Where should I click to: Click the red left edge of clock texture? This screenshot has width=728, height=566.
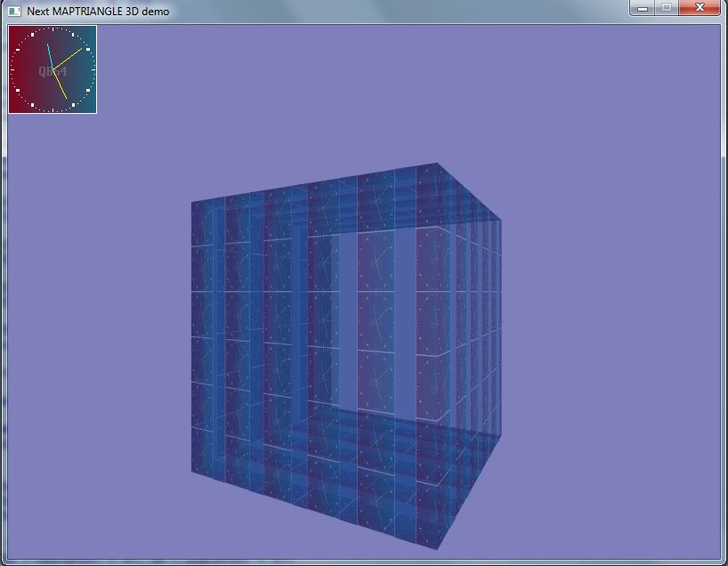[12, 89]
